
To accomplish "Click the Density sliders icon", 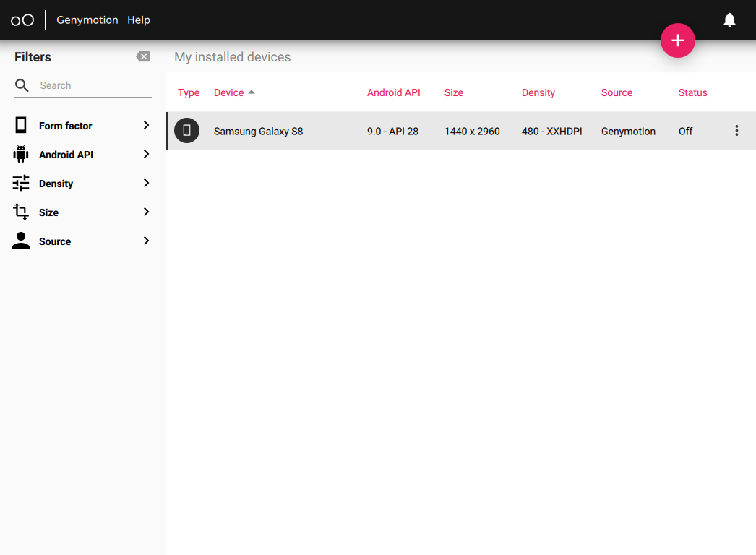I will pos(21,184).
